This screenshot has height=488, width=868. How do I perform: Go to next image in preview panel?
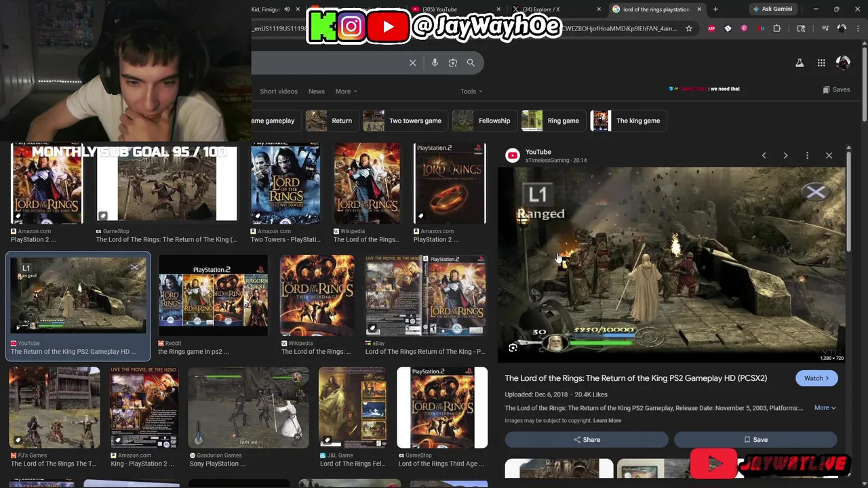click(x=785, y=155)
